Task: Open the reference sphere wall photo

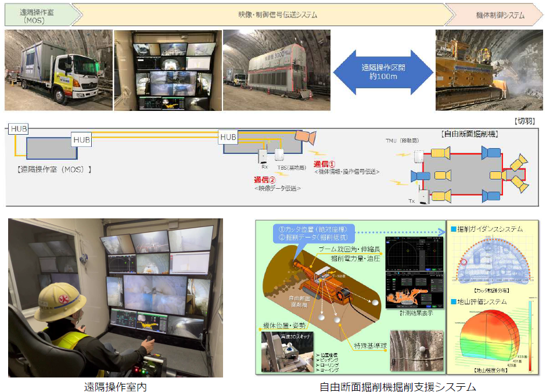Action: pos(416,350)
